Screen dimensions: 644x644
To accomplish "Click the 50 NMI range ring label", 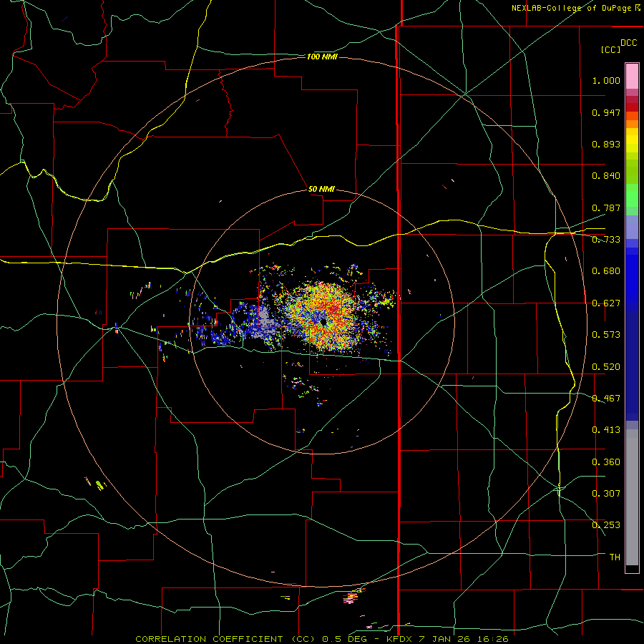I will click(321, 190).
